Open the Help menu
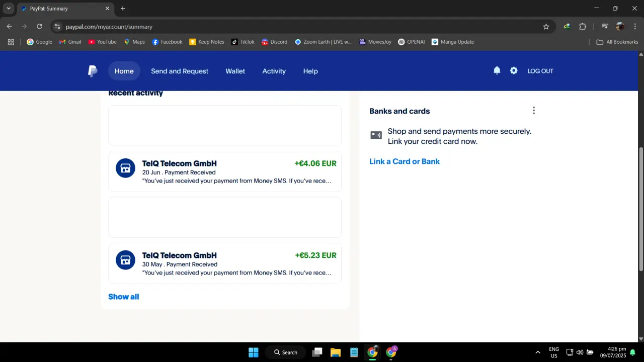 (x=310, y=71)
